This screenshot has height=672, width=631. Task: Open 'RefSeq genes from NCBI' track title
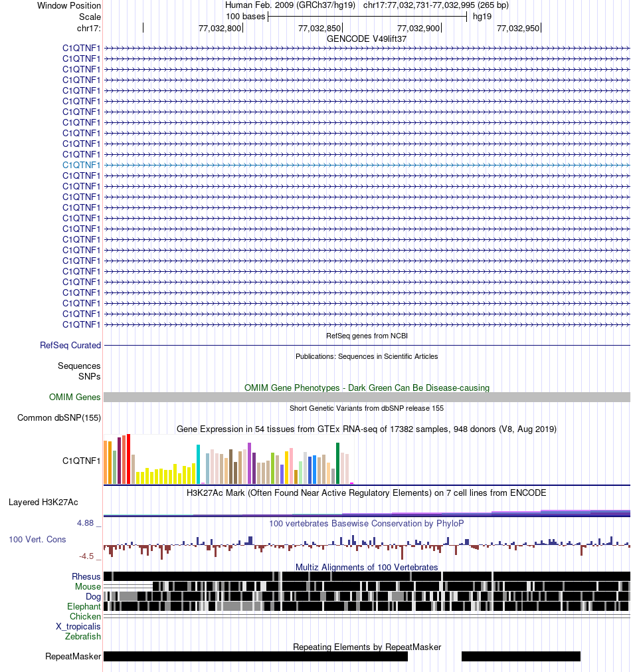[x=367, y=336]
